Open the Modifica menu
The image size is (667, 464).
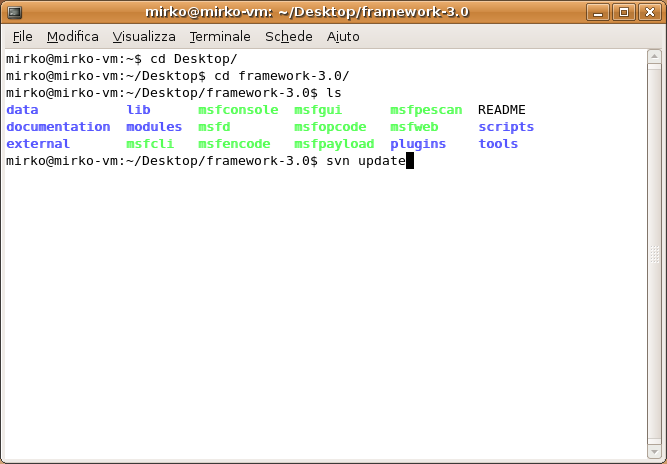pyautogui.click(x=73, y=37)
